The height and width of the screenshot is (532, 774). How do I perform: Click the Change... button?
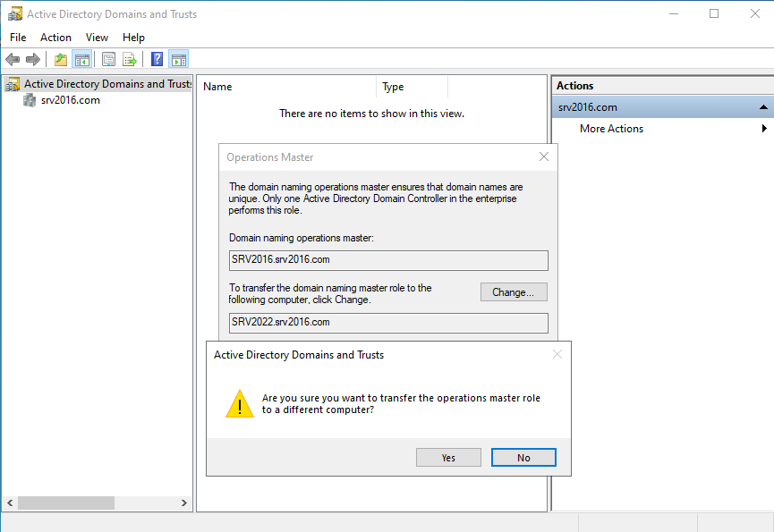pos(514,291)
